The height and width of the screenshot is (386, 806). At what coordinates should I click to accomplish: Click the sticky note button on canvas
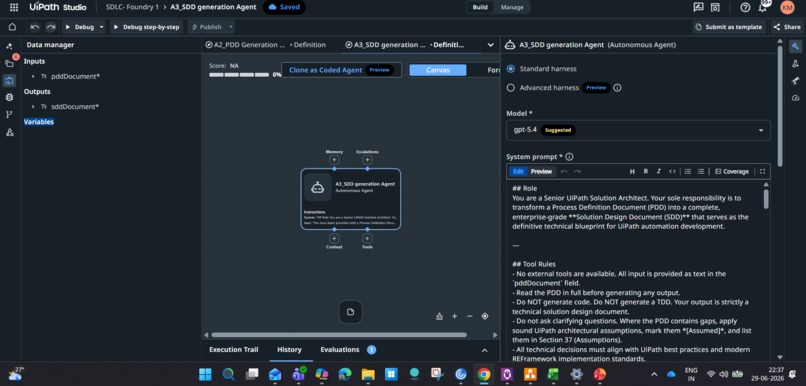point(351,312)
